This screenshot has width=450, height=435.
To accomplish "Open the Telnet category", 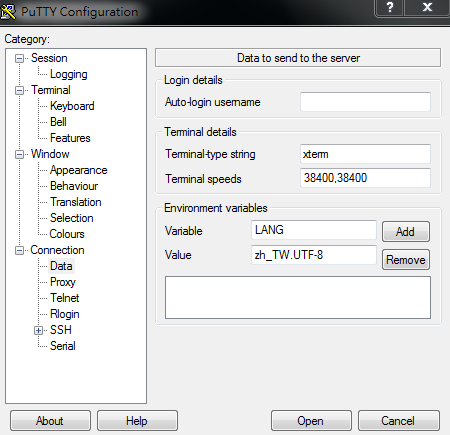I will pos(65,298).
